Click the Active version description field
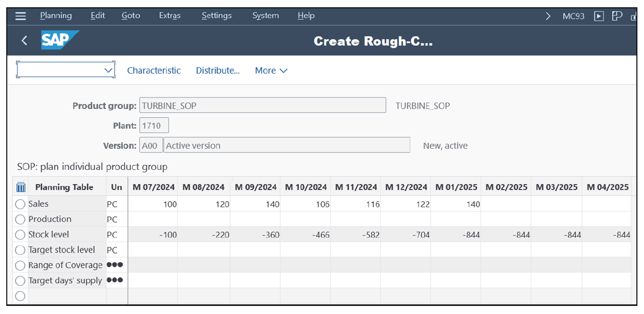 (287, 145)
